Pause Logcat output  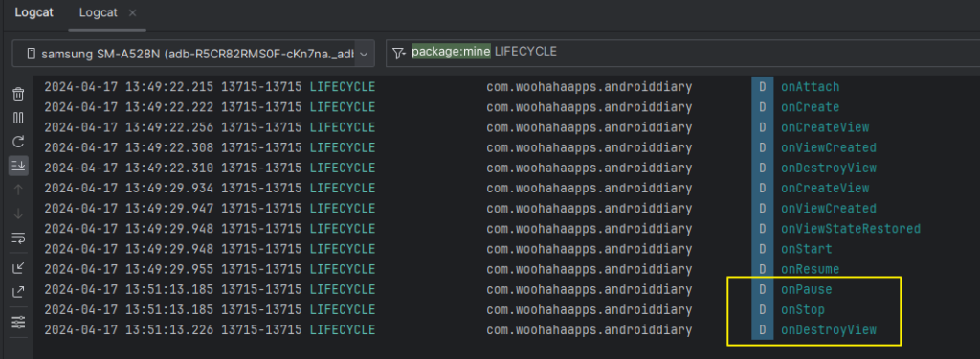coord(18,118)
